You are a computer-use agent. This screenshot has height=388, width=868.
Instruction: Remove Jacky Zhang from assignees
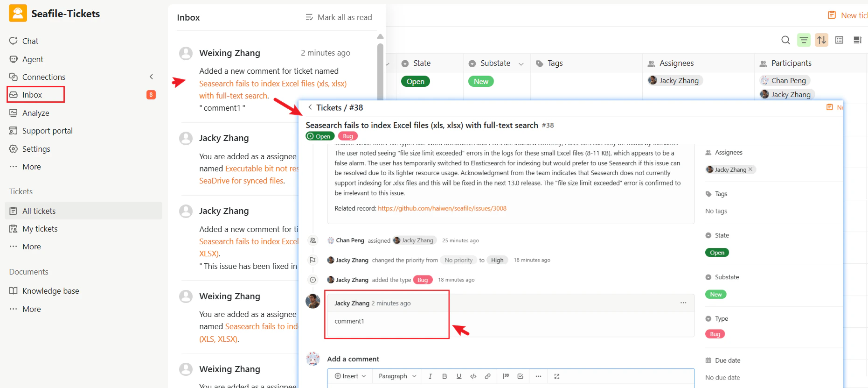750,169
